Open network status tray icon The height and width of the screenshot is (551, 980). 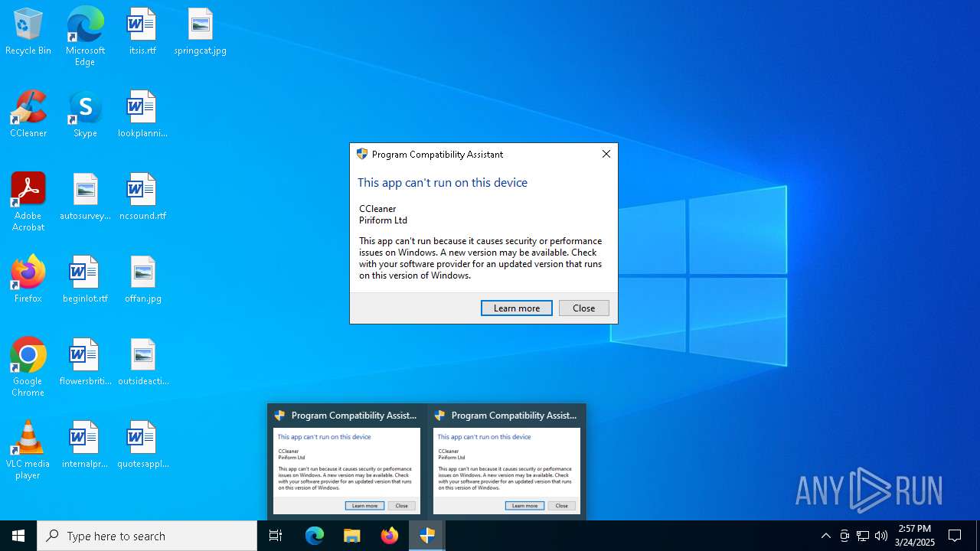click(863, 536)
